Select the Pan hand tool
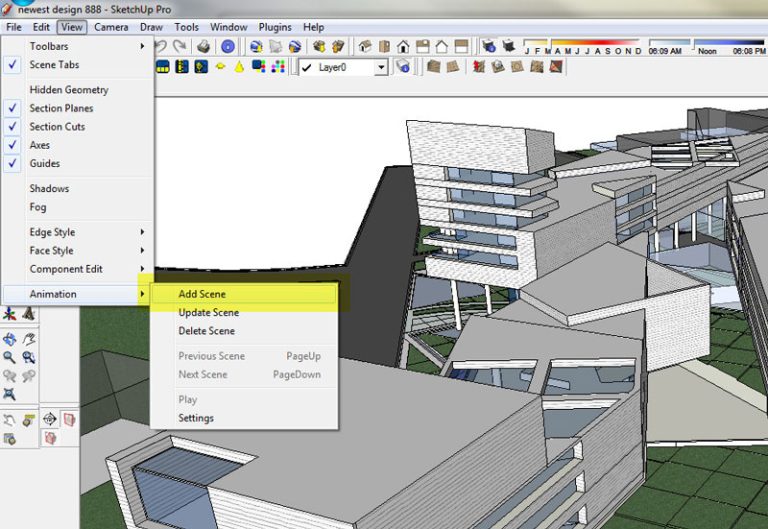768x529 pixels. coord(29,339)
